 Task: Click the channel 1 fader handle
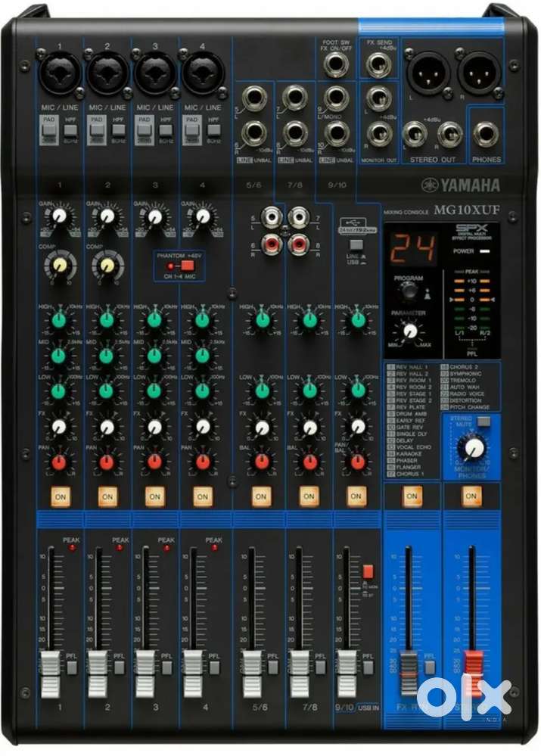tap(49, 670)
